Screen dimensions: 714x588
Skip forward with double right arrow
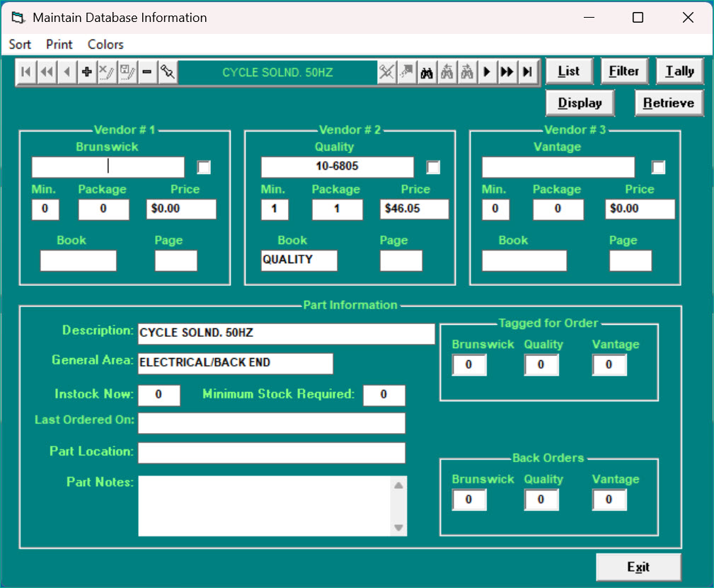point(507,72)
